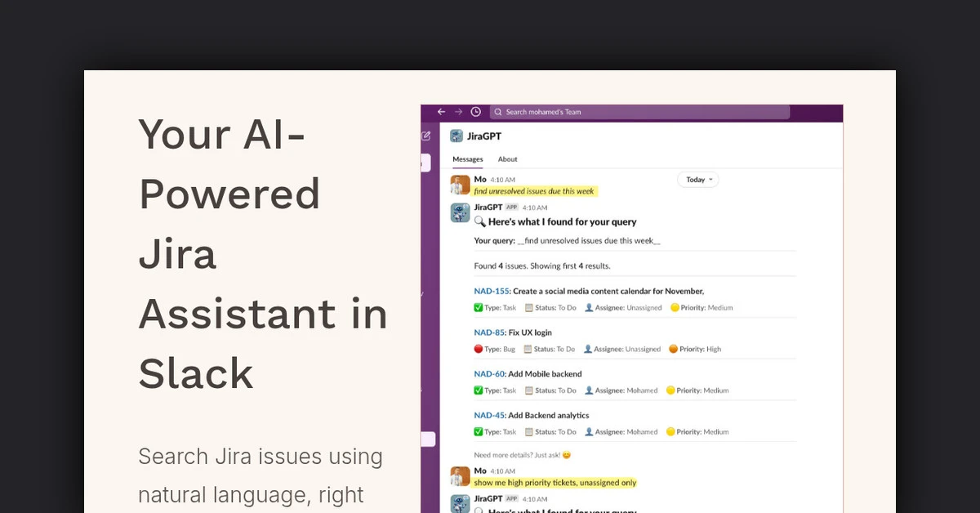Select the Messages tab
This screenshot has height=513, width=980.
[468, 159]
